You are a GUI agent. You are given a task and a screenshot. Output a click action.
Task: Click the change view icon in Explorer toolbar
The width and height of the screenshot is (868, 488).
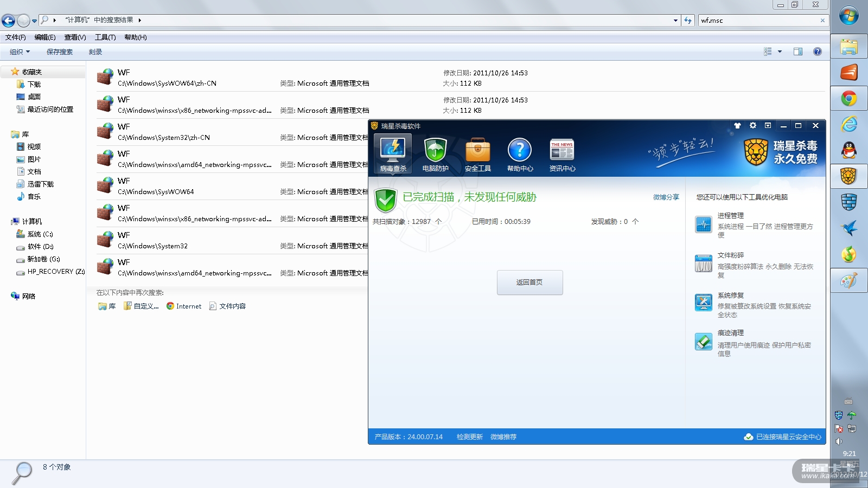click(x=768, y=52)
